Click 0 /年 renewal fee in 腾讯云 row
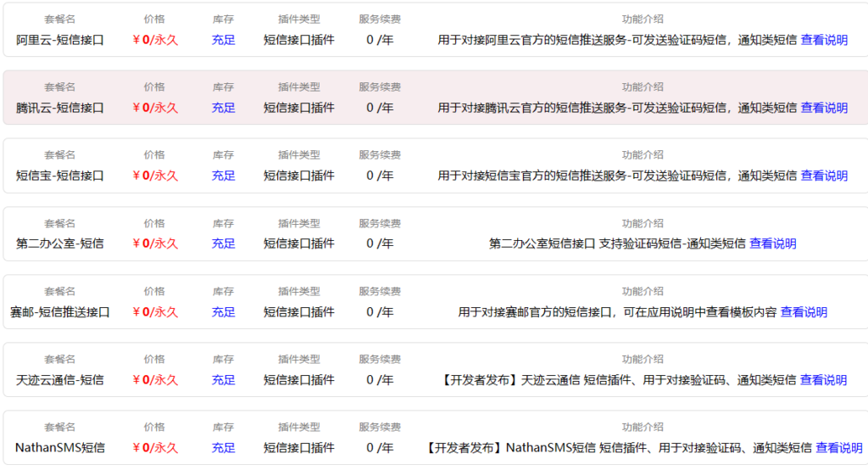The height and width of the screenshot is (470, 868). click(380, 108)
